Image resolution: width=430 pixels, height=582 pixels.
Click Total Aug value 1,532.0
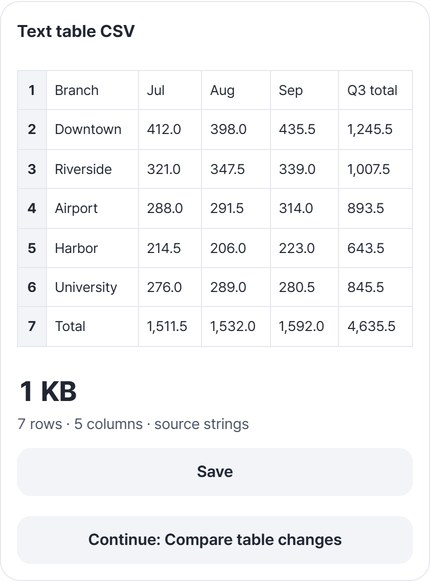(236, 327)
